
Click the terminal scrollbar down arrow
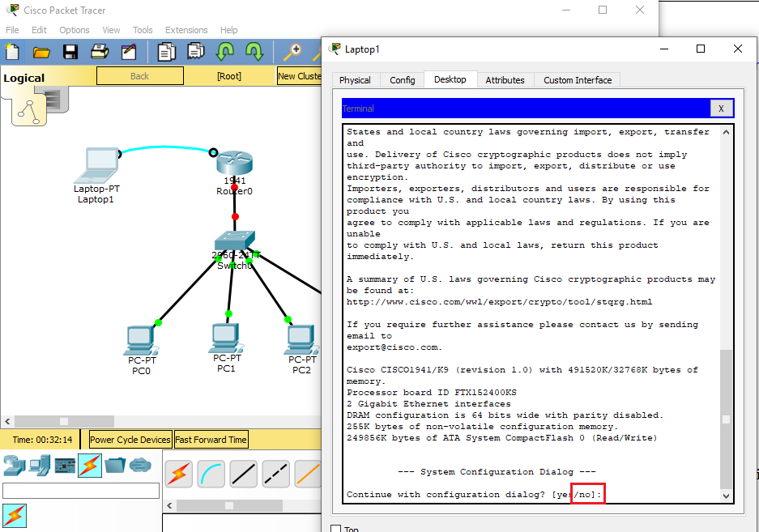tap(726, 496)
